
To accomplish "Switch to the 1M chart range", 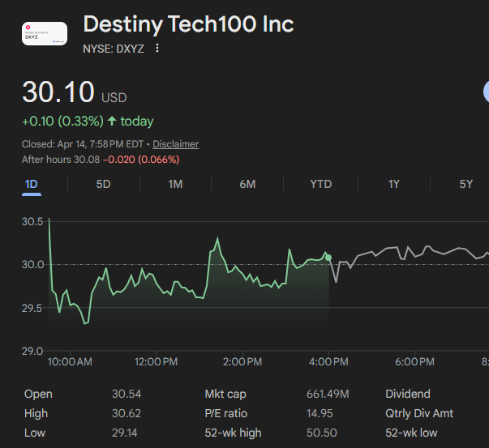I will [x=175, y=184].
